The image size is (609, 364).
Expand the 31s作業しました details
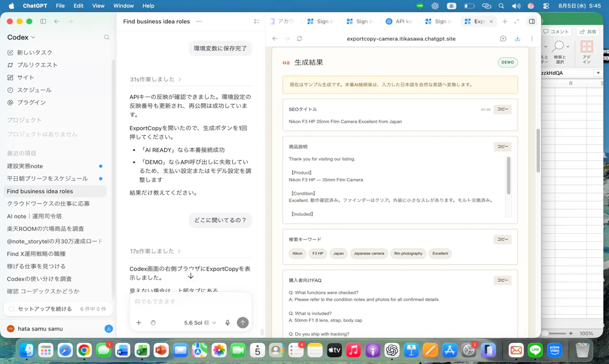point(155,79)
